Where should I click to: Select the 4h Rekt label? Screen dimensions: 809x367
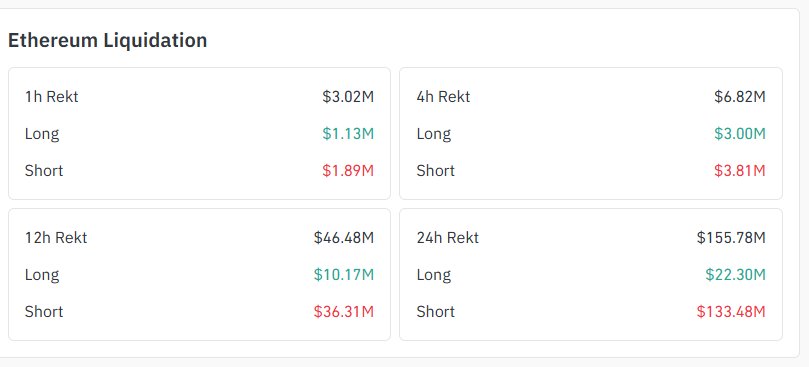point(443,97)
